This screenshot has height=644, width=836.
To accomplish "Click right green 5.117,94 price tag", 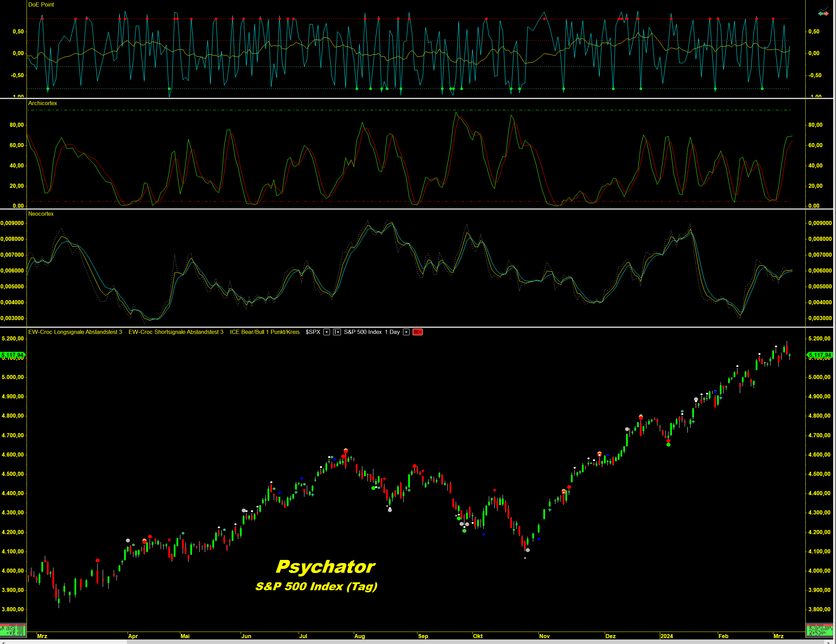I will click(x=819, y=355).
